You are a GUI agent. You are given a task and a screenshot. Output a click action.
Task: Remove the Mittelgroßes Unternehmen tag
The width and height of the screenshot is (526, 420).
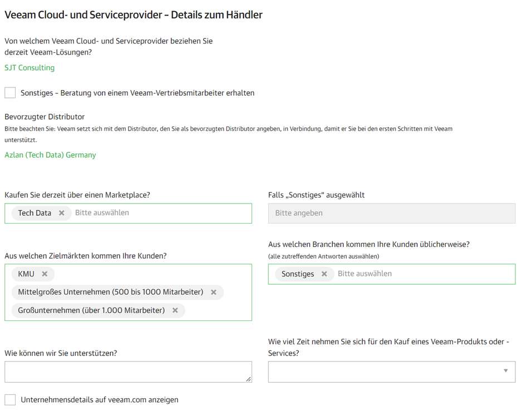(213, 292)
